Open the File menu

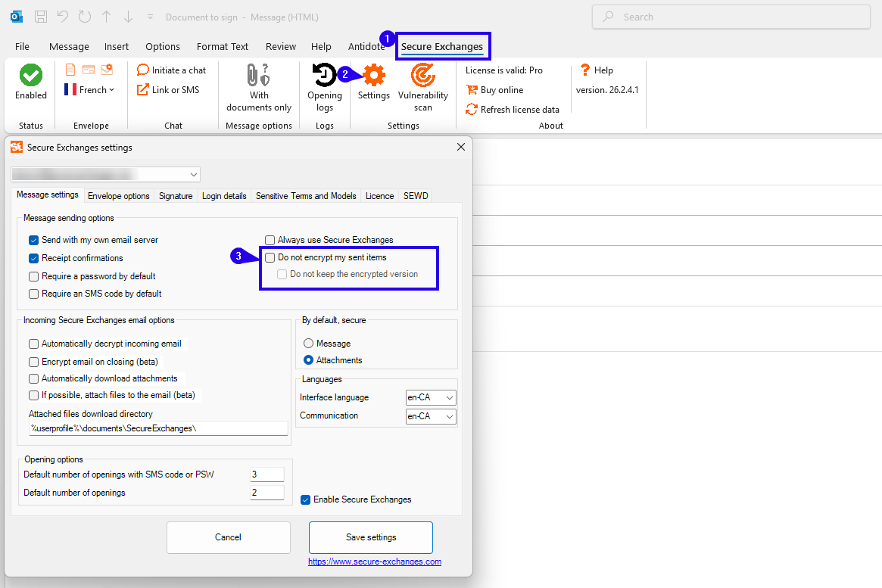23,47
